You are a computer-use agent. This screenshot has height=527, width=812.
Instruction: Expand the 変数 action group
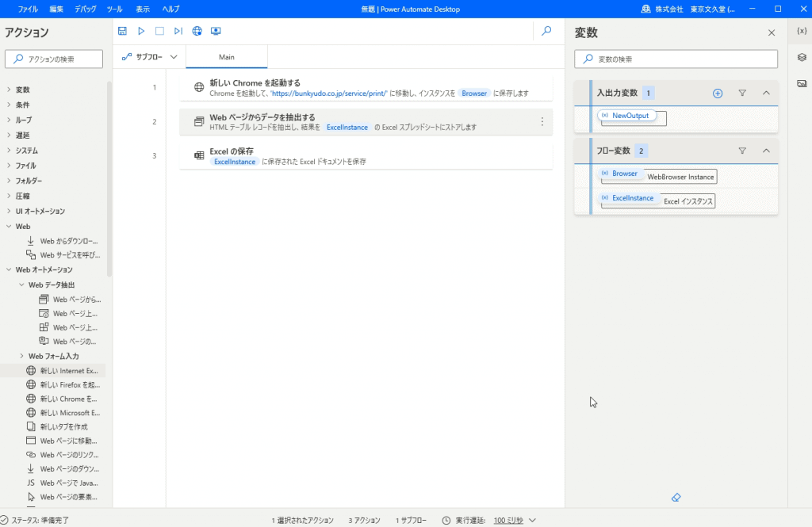9,90
